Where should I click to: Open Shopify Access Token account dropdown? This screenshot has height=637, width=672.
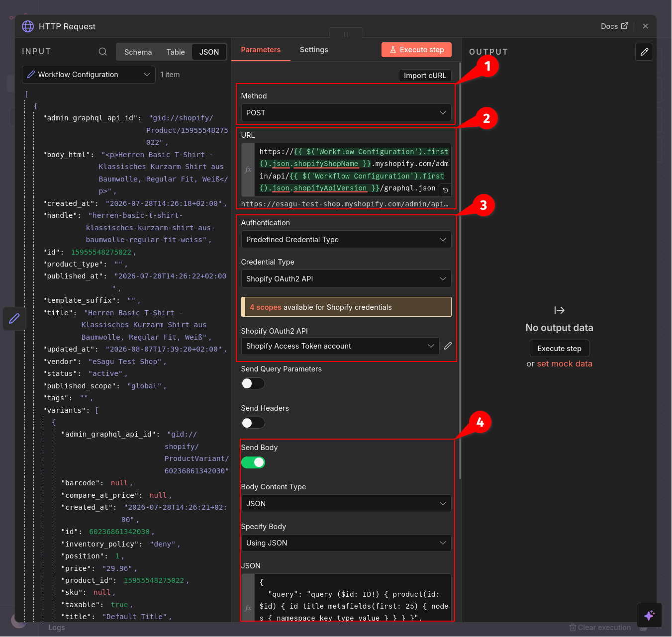click(x=340, y=346)
